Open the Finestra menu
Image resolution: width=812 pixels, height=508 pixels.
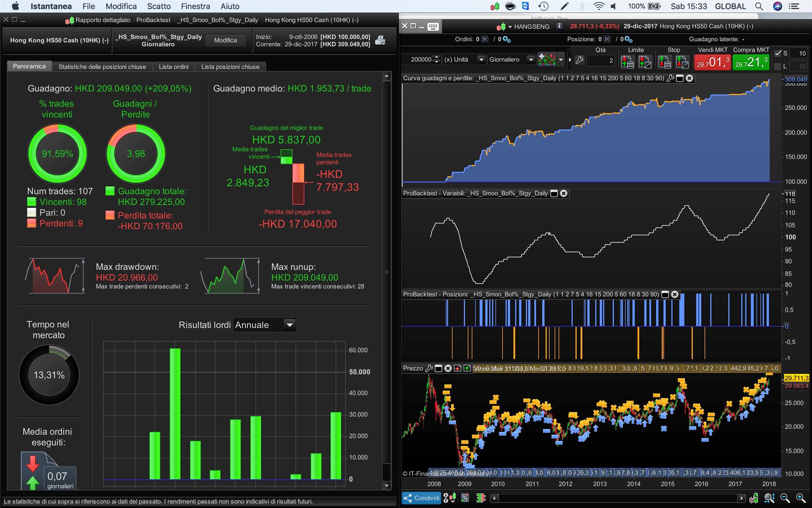(195, 6)
